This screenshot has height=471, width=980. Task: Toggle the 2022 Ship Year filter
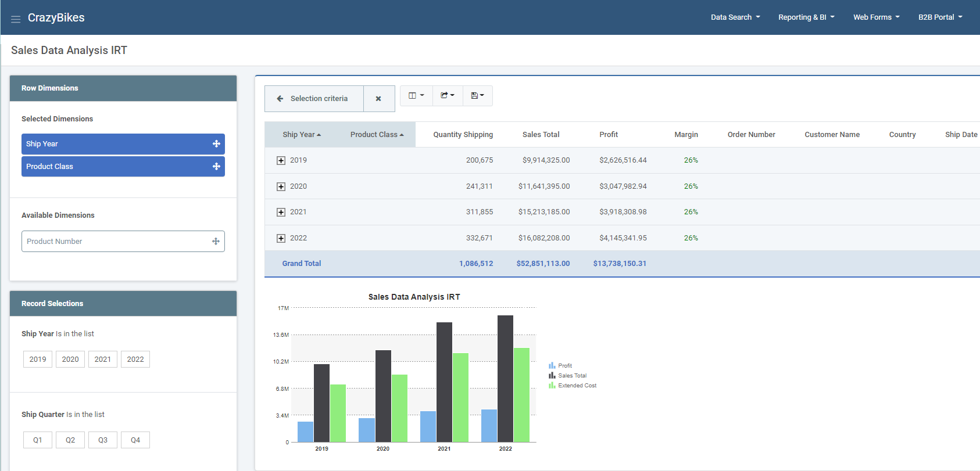click(135, 359)
